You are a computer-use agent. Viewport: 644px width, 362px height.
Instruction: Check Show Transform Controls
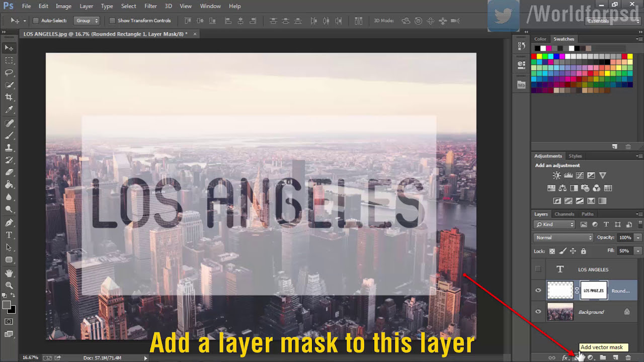[112, 21]
